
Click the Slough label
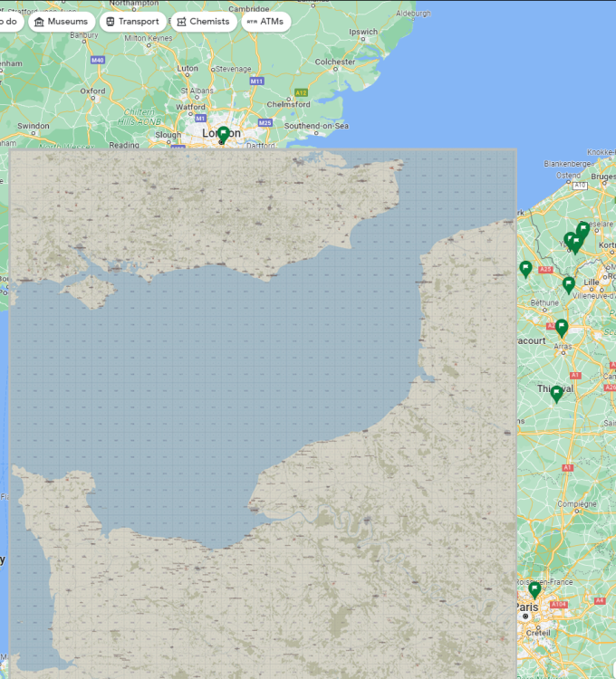coord(168,135)
